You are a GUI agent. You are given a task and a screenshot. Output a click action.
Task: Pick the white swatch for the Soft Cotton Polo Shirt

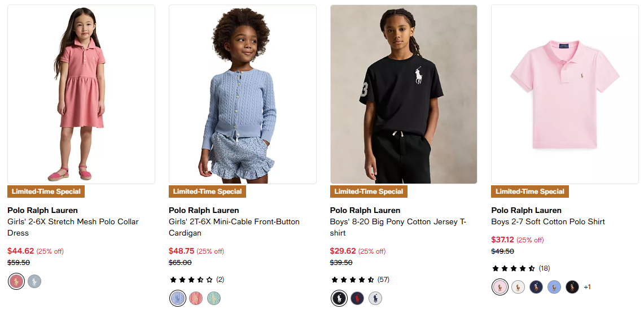tap(518, 287)
